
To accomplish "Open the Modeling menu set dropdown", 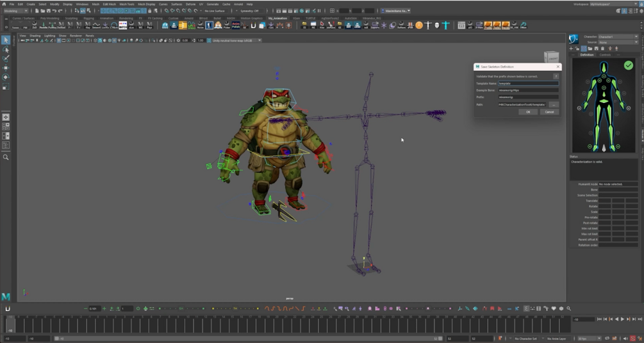I will click(16, 11).
